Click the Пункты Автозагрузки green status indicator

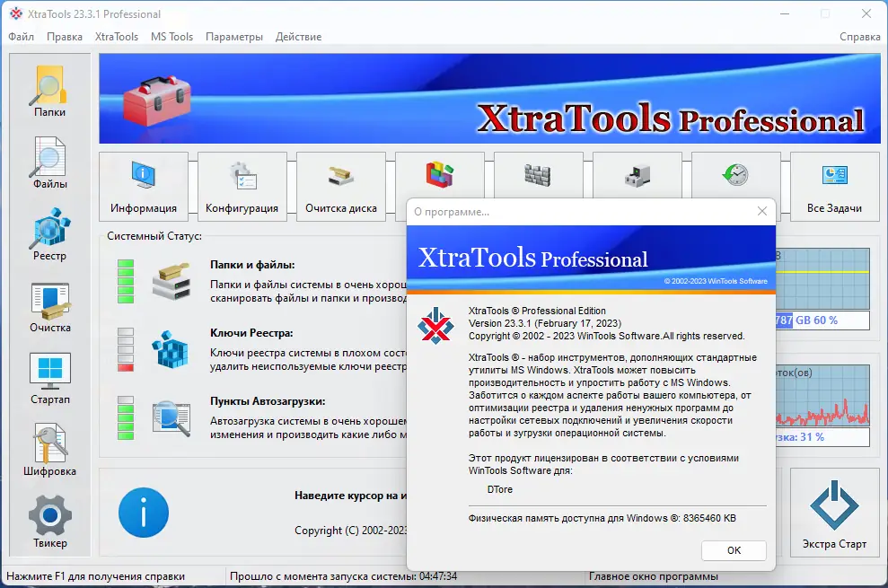126,418
